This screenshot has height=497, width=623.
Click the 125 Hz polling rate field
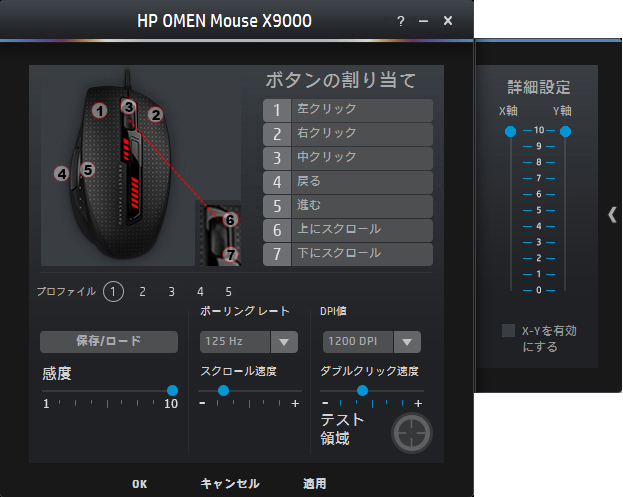[235, 342]
